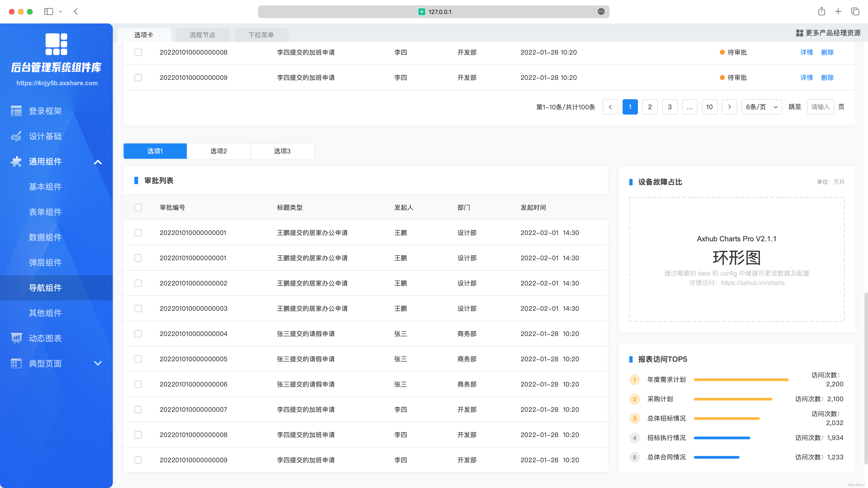Open 导航组件 in sidebar
This screenshot has height=488, width=868.
[56, 288]
